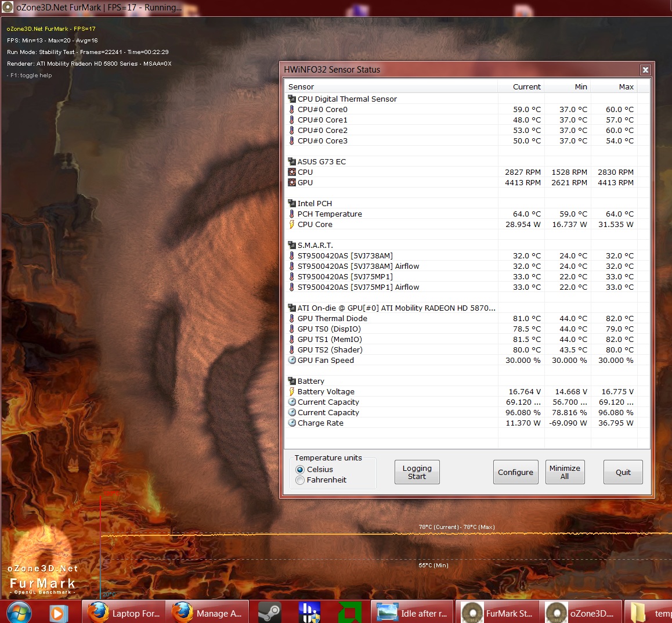Select ATI On-die GPU group icon
672x623 pixels.
click(292, 308)
